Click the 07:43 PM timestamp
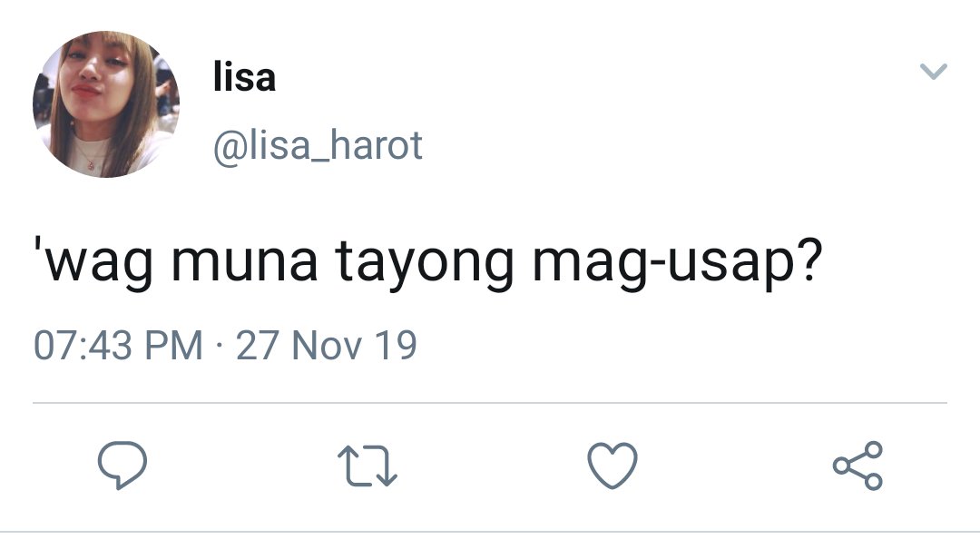The height and width of the screenshot is (549, 980). pyautogui.click(x=118, y=345)
